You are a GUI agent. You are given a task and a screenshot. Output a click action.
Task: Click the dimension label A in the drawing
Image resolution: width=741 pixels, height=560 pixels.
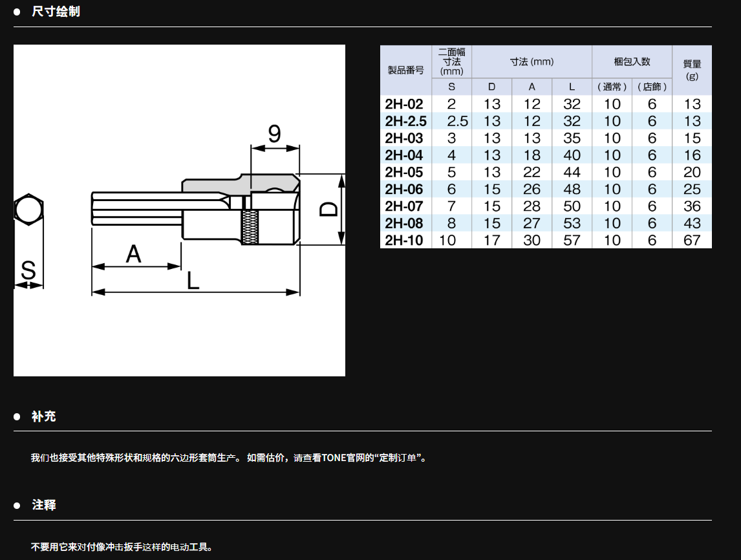coord(133,254)
